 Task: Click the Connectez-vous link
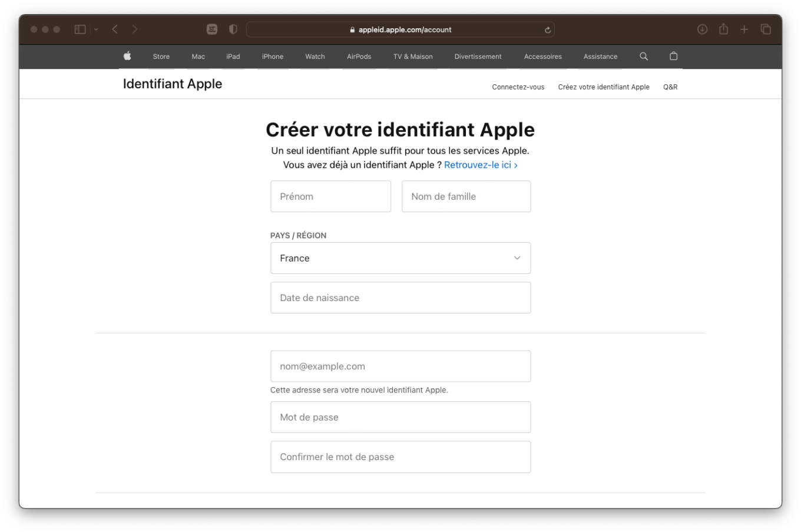click(x=518, y=87)
